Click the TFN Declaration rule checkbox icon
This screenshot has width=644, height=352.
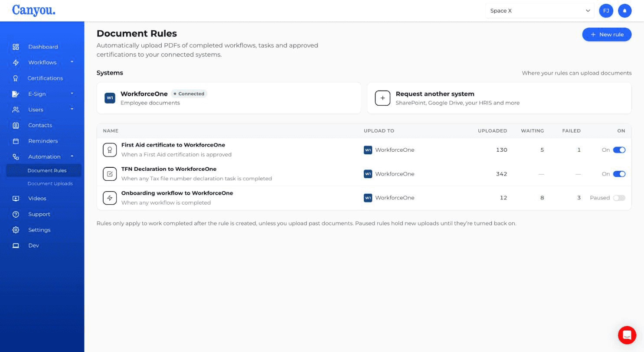(x=110, y=174)
